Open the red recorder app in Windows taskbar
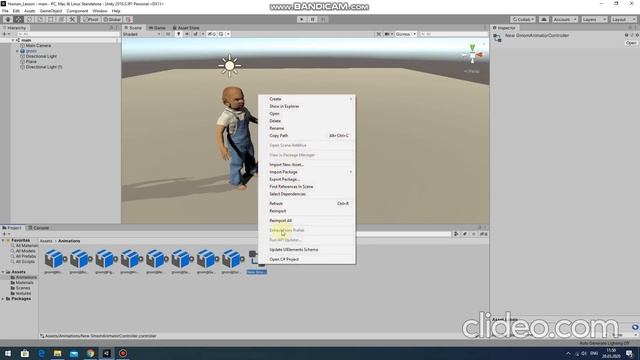Image resolution: width=640 pixels, height=360 pixels. tap(123, 353)
